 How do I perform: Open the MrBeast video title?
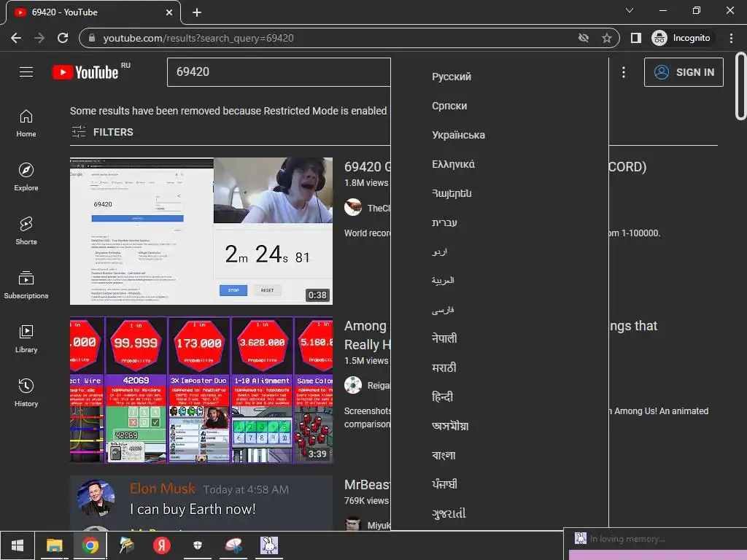(368, 485)
